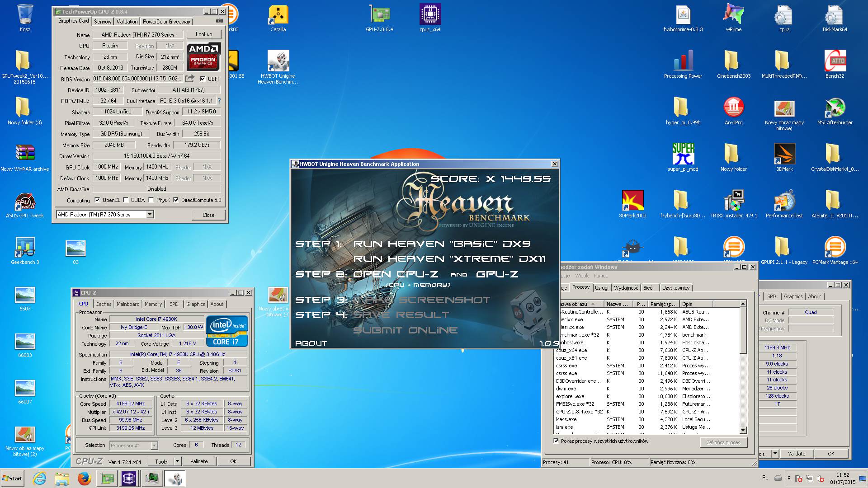Click GPU-Z Close button
Screen dimensions: 868x488
click(x=208, y=215)
